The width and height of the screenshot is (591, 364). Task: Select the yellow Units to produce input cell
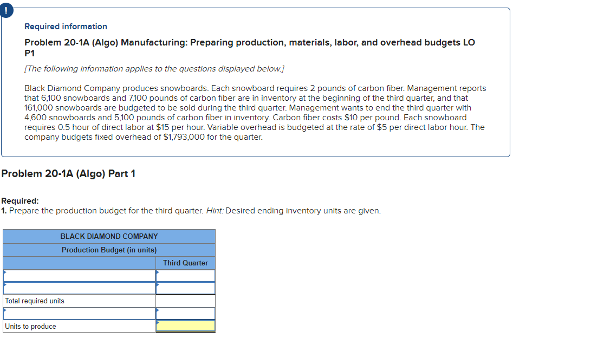point(186,326)
